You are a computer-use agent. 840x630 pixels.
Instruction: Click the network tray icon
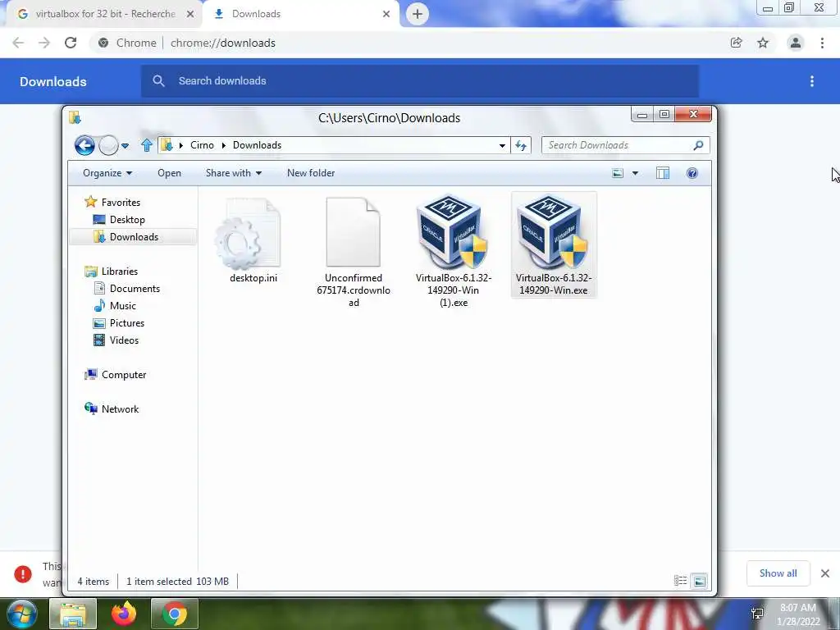[x=757, y=614]
